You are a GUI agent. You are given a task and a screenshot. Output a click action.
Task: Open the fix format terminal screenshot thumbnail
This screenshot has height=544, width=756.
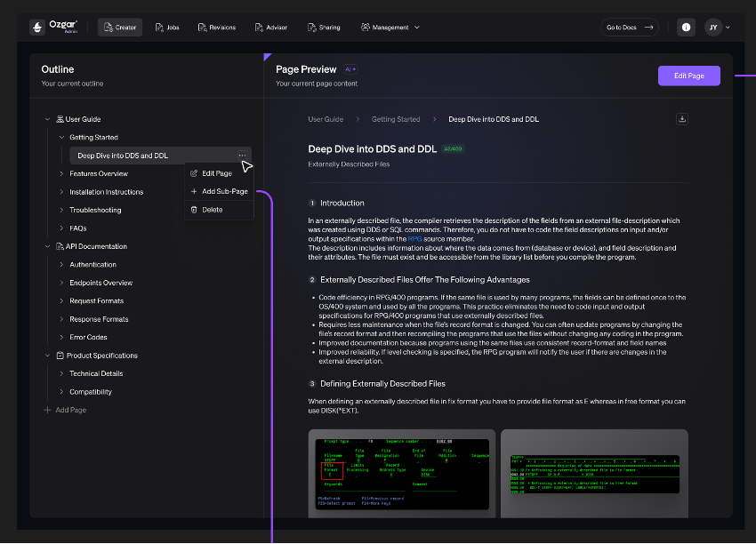click(402, 474)
